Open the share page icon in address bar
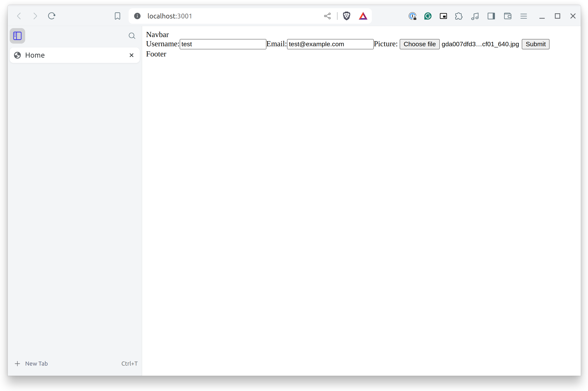The height and width of the screenshot is (391, 588). [327, 16]
